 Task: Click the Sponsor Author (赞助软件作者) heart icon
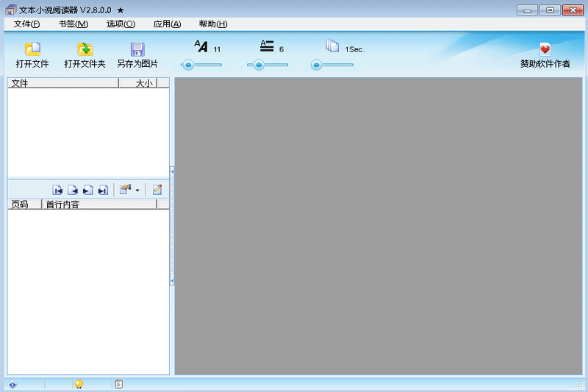pos(545,49)
